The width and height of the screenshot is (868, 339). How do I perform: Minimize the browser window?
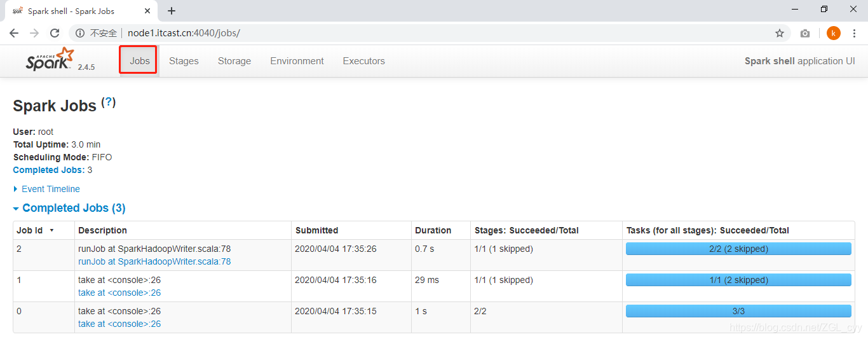pyautogui.click(x=795, y=10)
